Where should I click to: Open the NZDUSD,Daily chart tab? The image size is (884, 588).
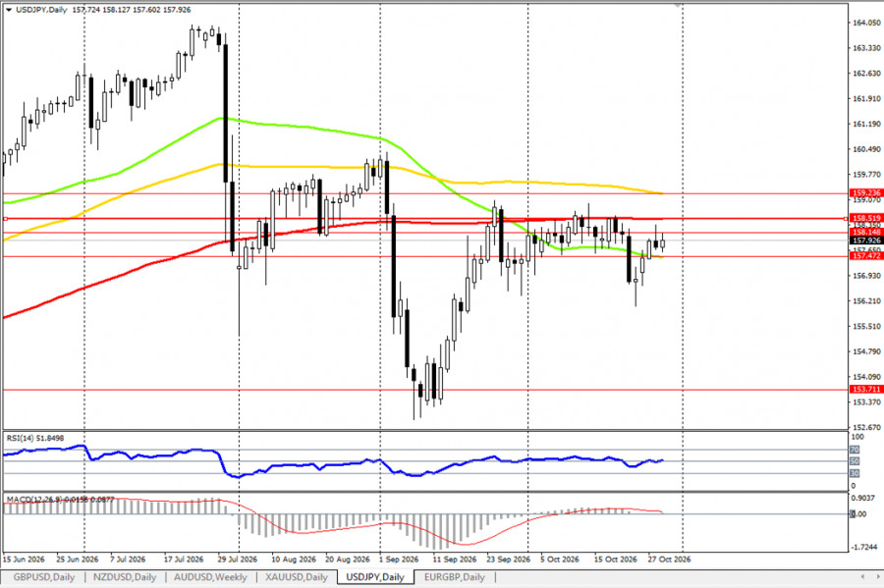point(125,577)
